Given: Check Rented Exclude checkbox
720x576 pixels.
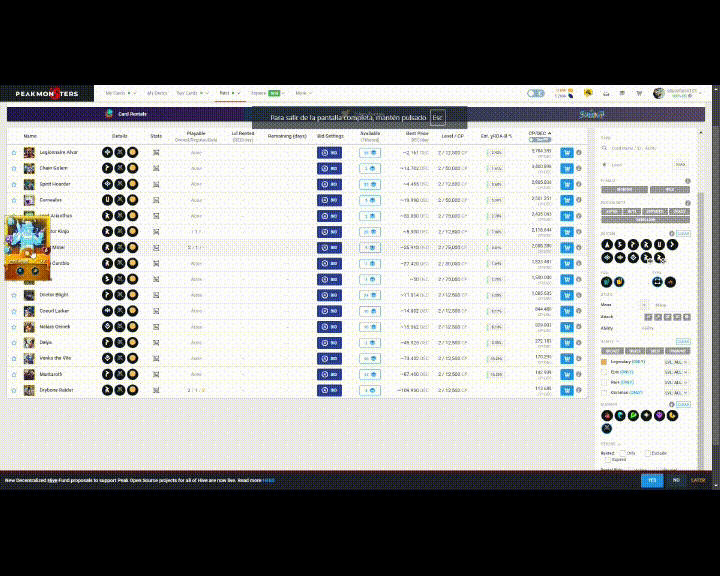Looking at the screenshot, I should (647, 453).
